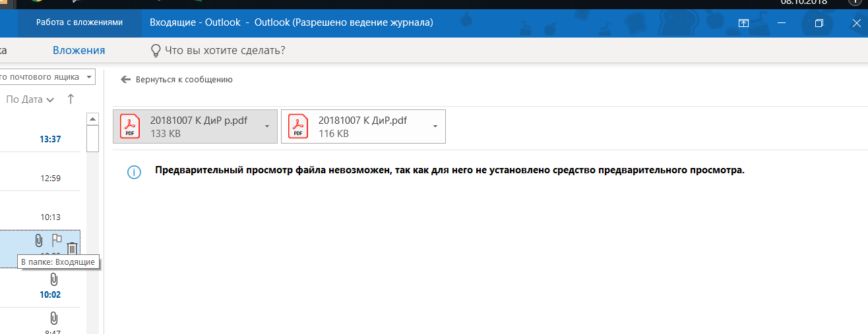Click the lightbulb Tell Me icon
868x334 pixels.
156,51
